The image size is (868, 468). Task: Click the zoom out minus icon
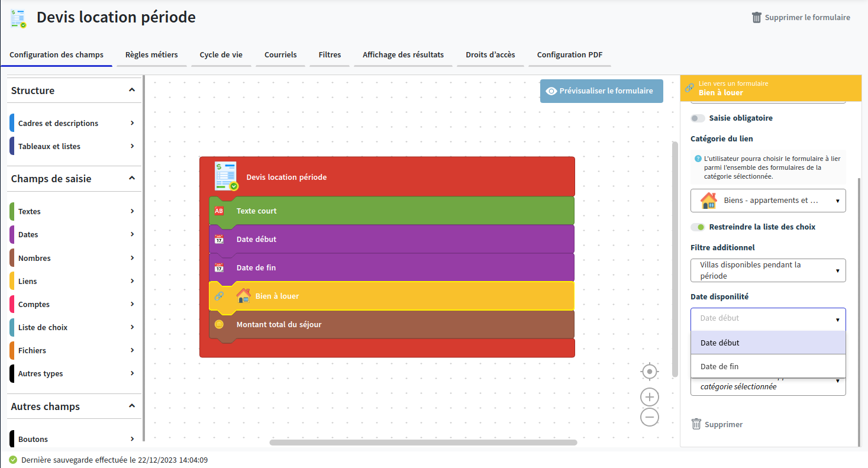650,417
